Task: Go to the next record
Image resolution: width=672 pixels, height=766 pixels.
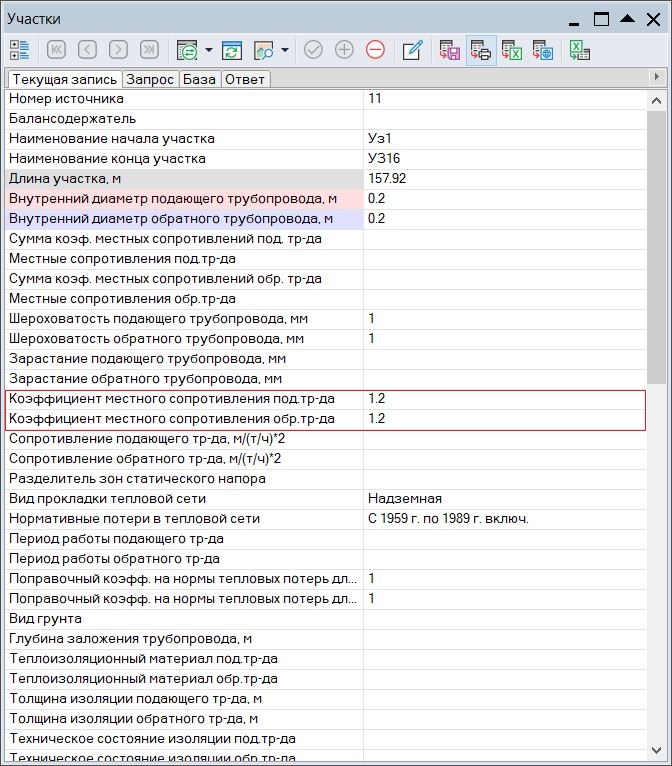Action: (x=118, y=49)
